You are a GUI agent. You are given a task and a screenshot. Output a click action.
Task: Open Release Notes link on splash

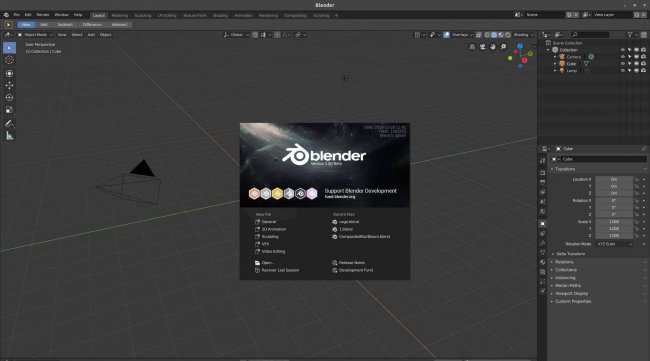[349, 263]
